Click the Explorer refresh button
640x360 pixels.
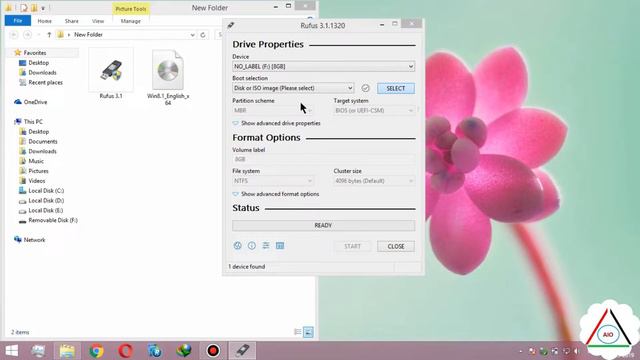pos(203,35)
